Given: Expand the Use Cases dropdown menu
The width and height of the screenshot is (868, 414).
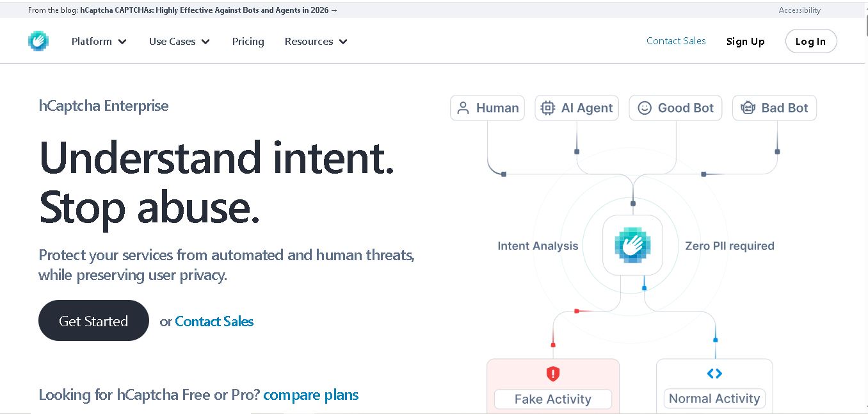Looking at the screenshot, I should click(179, 41).
